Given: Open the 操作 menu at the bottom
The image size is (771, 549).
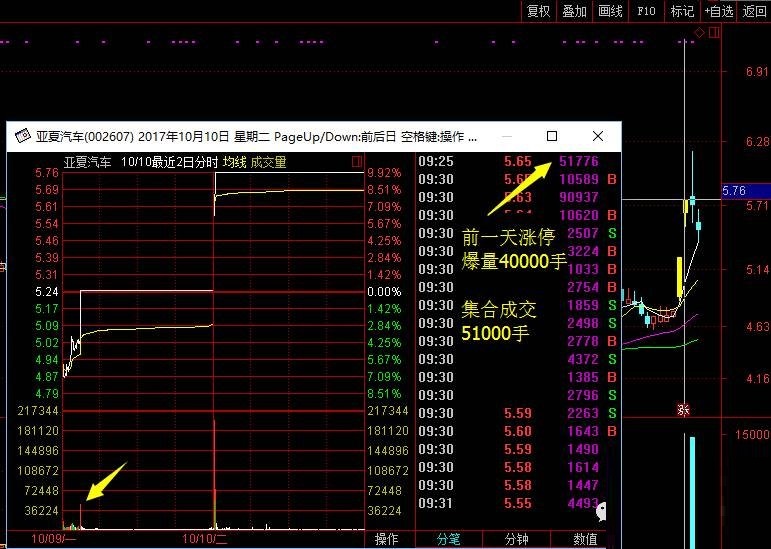Looking at the screenshot, I should [x=387, y=539].
